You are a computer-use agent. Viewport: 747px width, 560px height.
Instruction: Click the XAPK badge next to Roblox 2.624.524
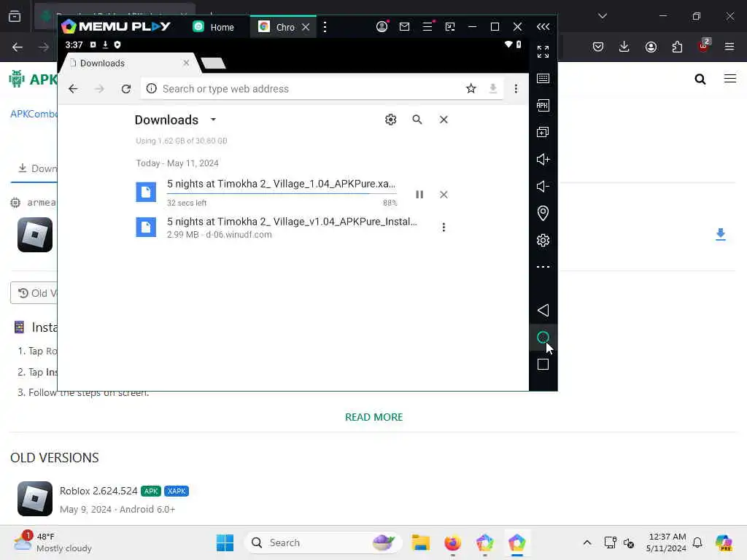pos(177,491)
